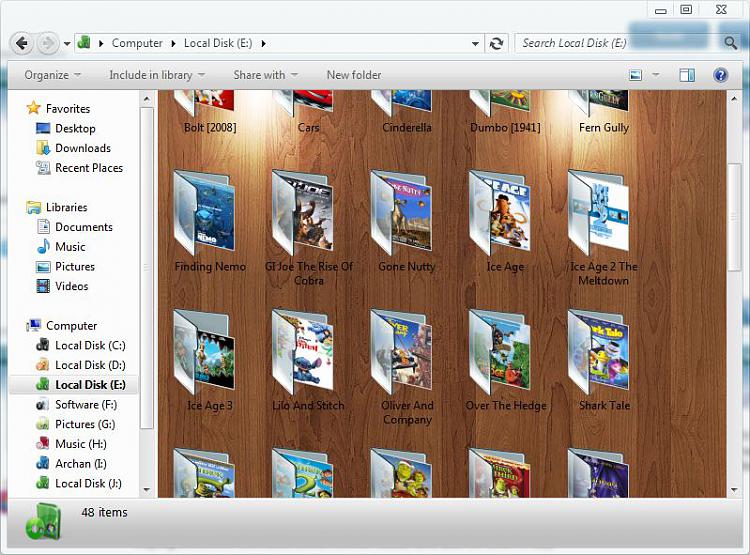Click the drive icon in the details pane
750x555 pixels.
point(44,522)
